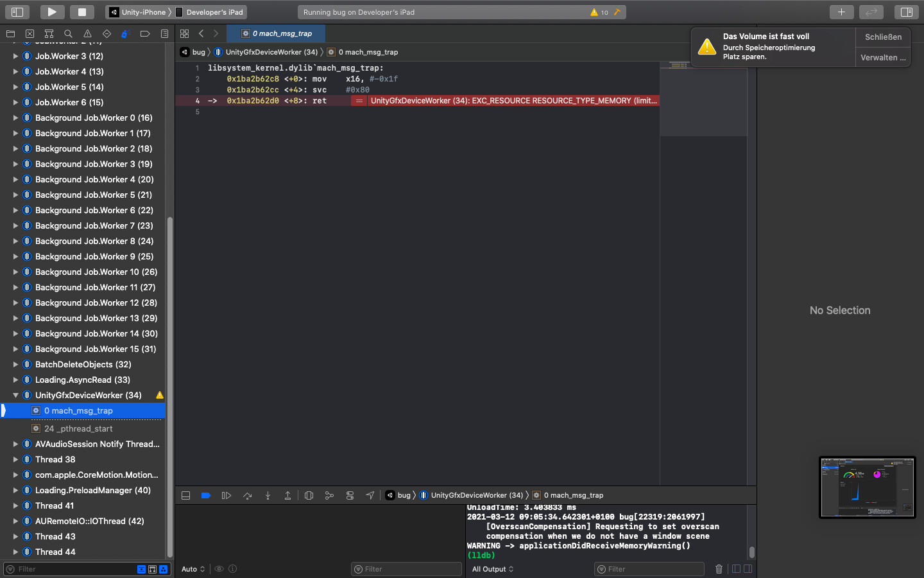Toggle the variables view pane

point(736,569)
